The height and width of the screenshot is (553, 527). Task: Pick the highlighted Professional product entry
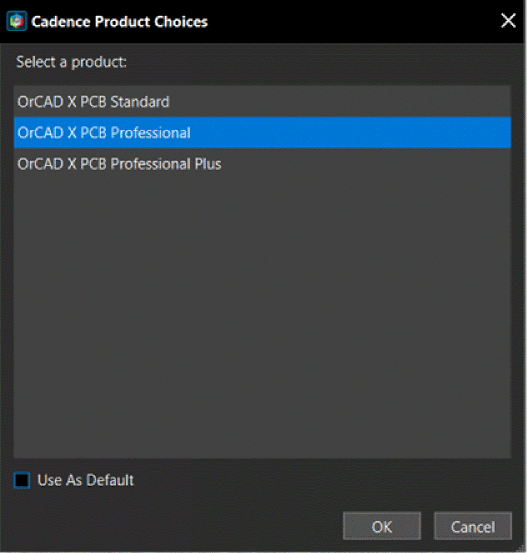click(262, 133)
